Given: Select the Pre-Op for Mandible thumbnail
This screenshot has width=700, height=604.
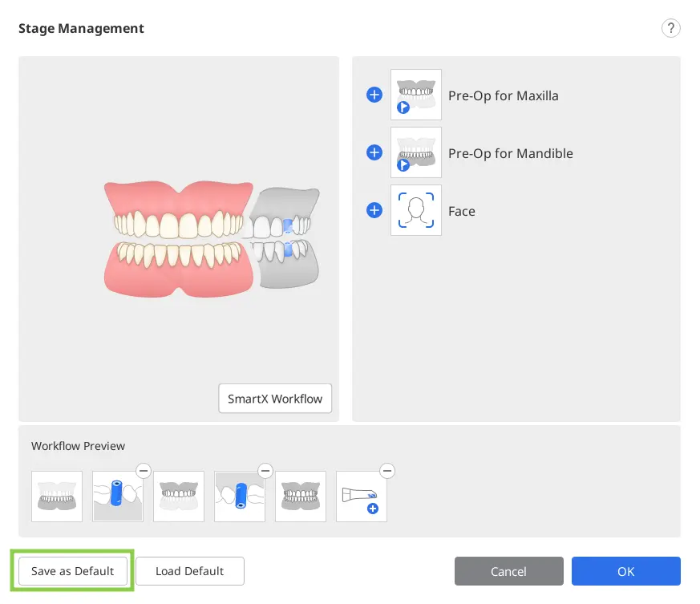Looking at the screenshot, I should 415,152.
